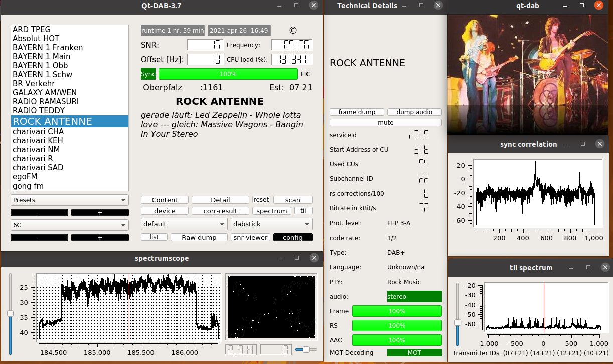
Task: Click the RS 100% quality bar
Action: coord(397,326)
